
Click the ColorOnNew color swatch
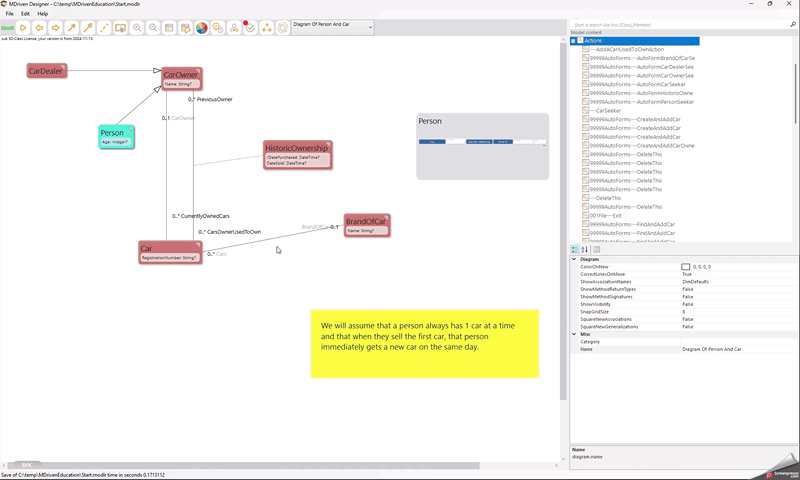[686, 267]
